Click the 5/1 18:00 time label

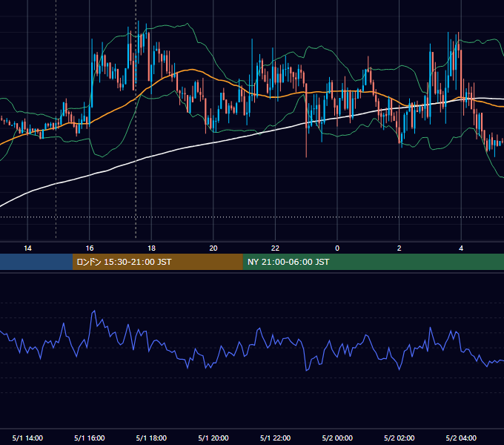pyautogui.click(x=151, y=438)
